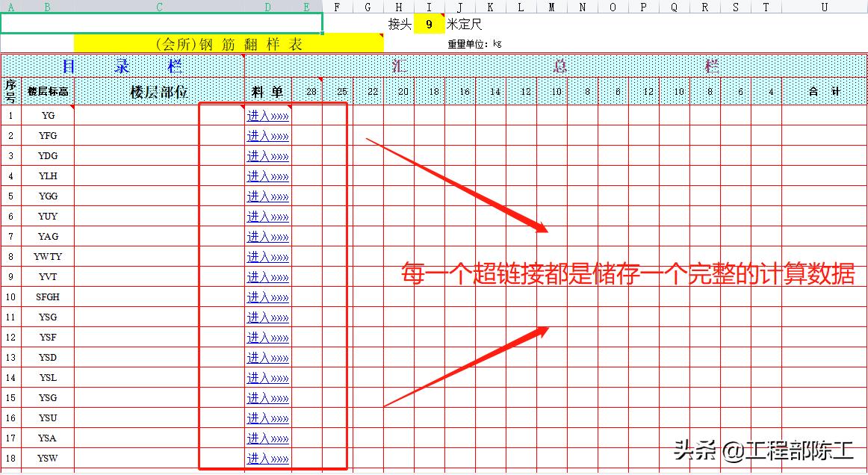Viewport: 868px width, 475px height.
Task: Select the YUY cell in floor column
Action: 48,217
